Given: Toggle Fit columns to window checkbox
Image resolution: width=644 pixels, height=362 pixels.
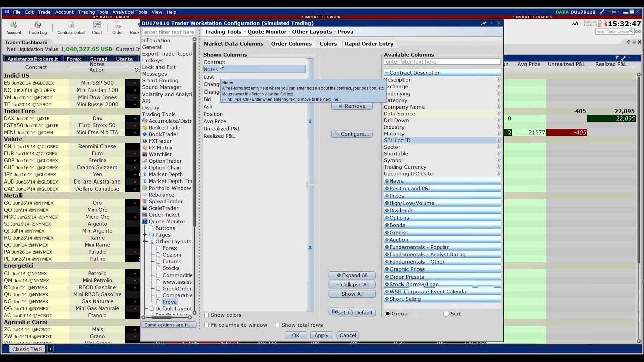Looking at the screenshot, I should 206,325.
